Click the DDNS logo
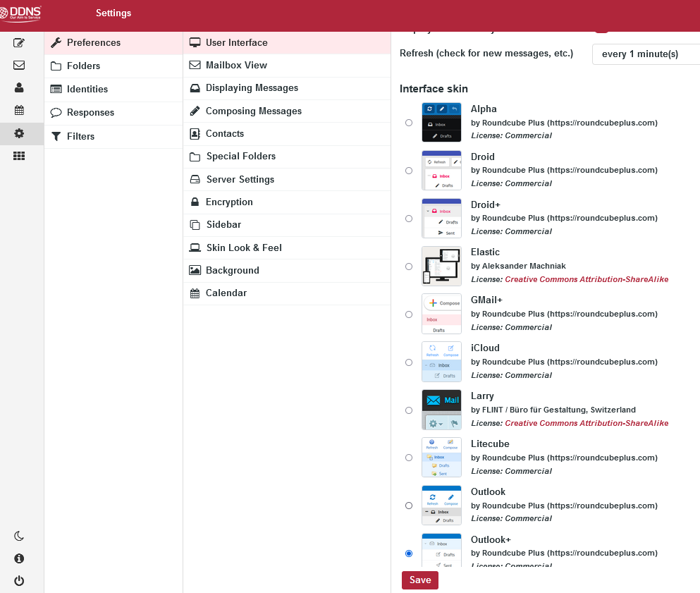 pos(20,13)
